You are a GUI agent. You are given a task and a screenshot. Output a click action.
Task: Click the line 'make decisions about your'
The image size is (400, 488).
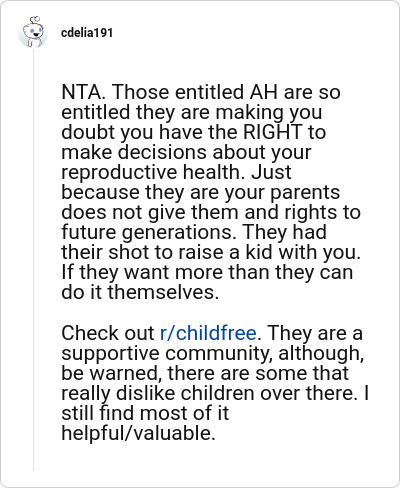click(186, 153)
